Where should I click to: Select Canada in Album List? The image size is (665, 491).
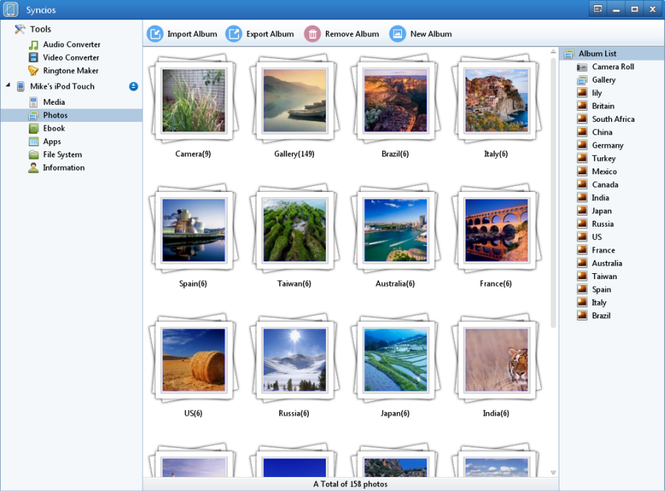(598, 184)
